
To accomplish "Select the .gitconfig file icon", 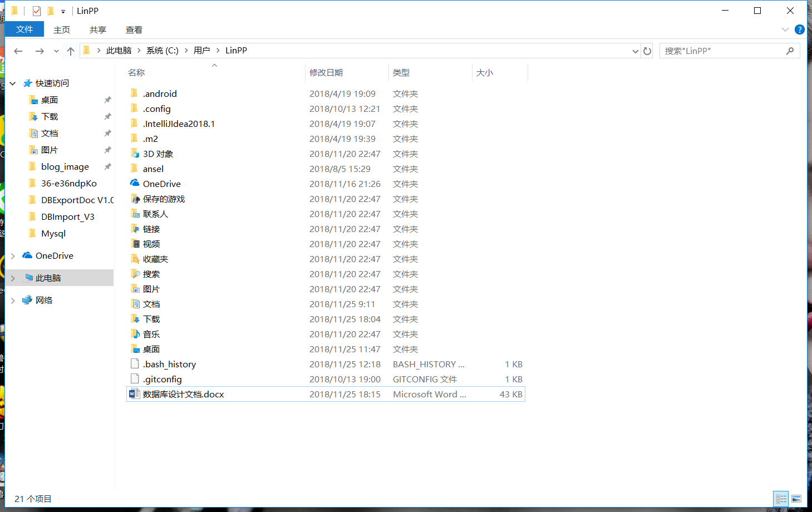I will pos(135,378).
